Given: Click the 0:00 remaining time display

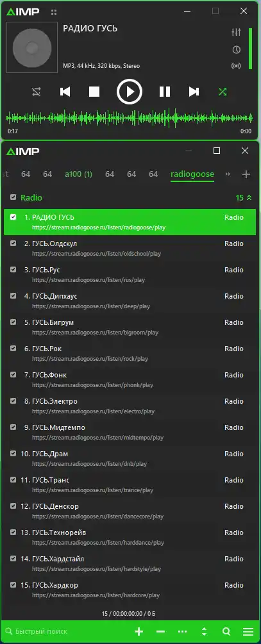Looking at the screenshot, I should click(246, 131).
